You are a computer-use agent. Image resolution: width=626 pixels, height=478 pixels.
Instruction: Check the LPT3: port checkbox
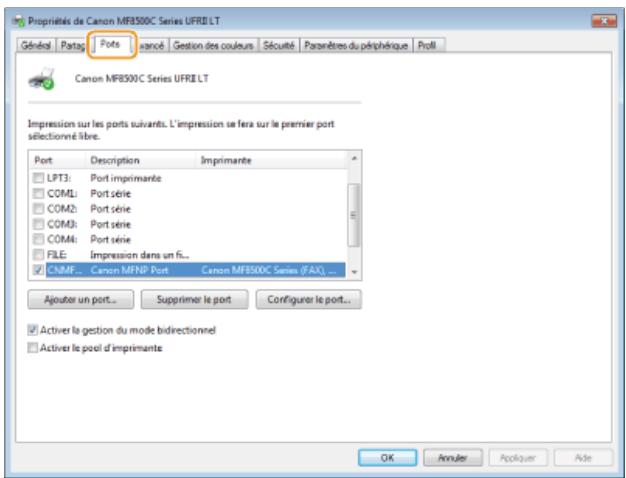(x=38, y=178)
